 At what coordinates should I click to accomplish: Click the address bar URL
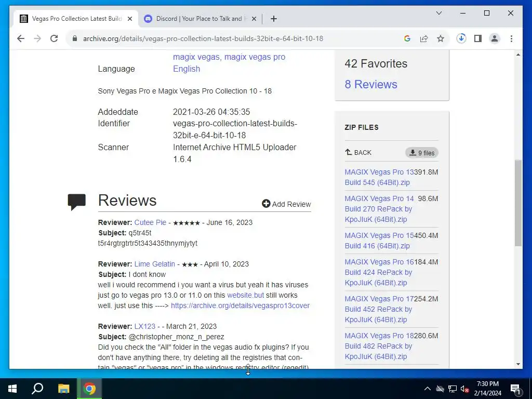(x=203, y=38)
